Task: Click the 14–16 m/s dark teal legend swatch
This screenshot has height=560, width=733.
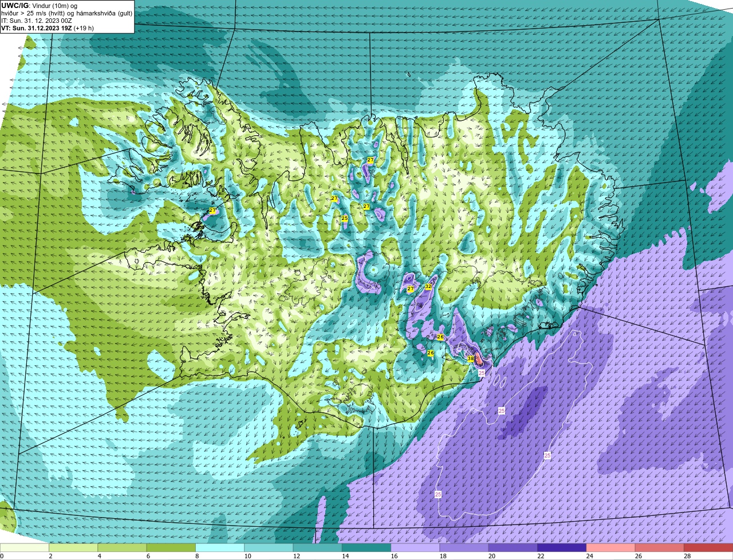Action: coord(366,547)
